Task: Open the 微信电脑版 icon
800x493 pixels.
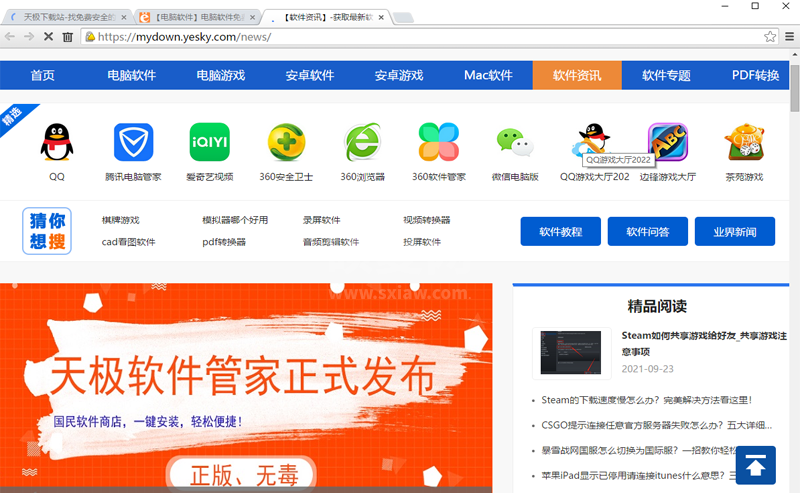Action: pyautogui.click(x=515, y=142)
